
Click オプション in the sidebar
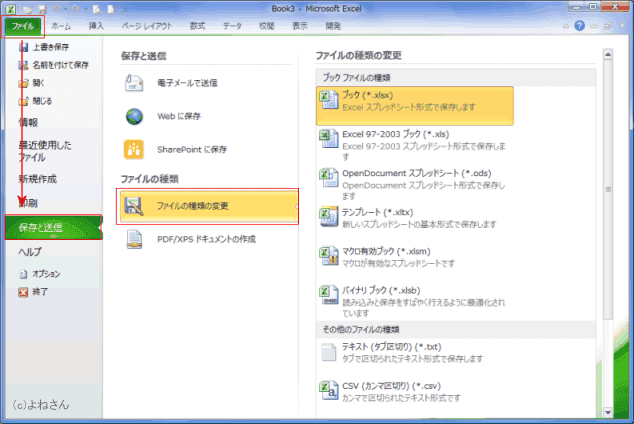pos(46,274)
